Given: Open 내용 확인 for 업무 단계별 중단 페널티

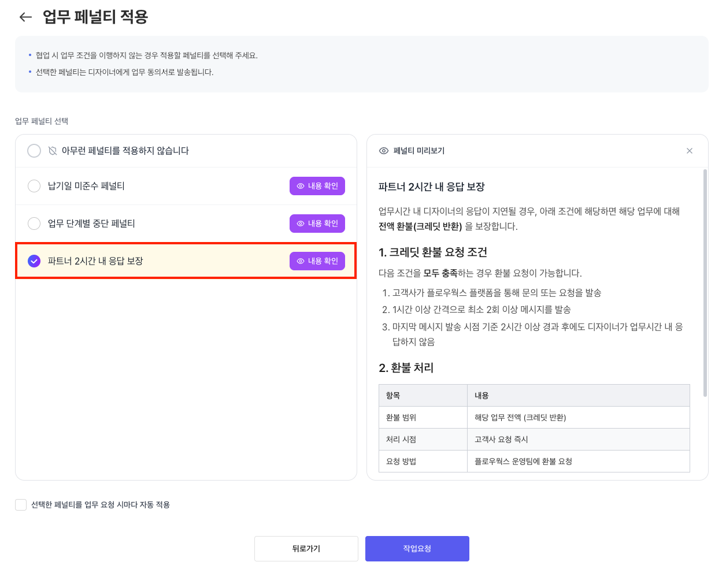Looking at the screenshot, I should point(317,224).
